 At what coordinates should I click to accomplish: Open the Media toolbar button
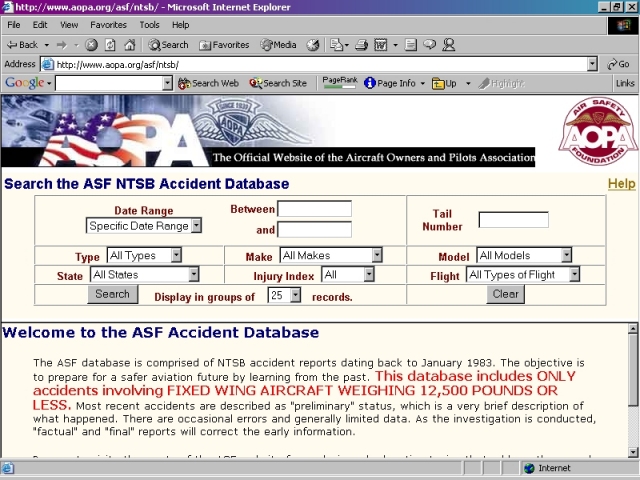[278, 45]
